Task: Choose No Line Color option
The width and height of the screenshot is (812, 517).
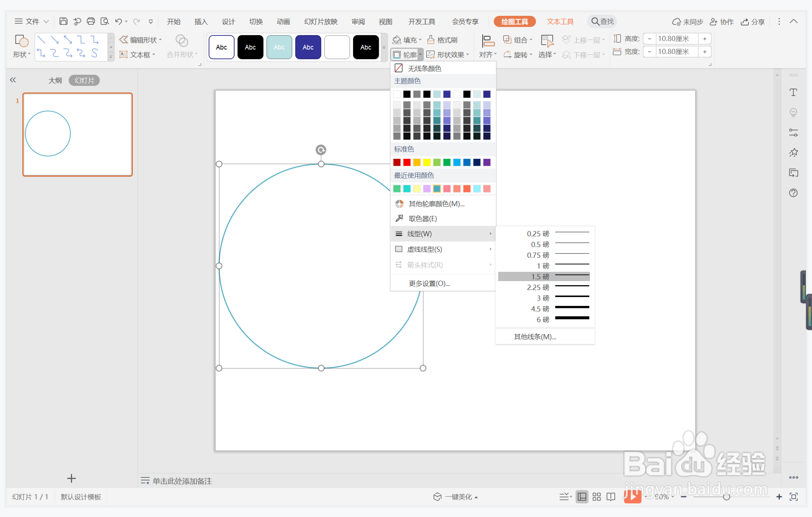Action: [424, 68]
